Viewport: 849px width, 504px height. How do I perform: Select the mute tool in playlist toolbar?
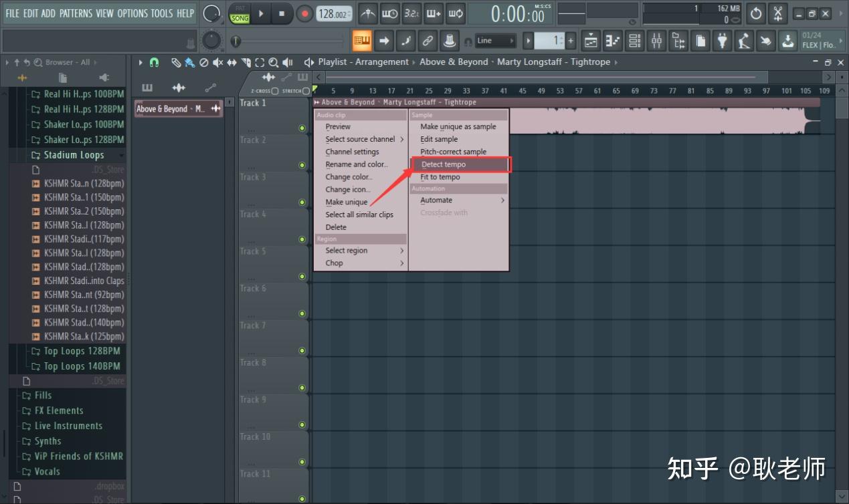tap(217, 62)
